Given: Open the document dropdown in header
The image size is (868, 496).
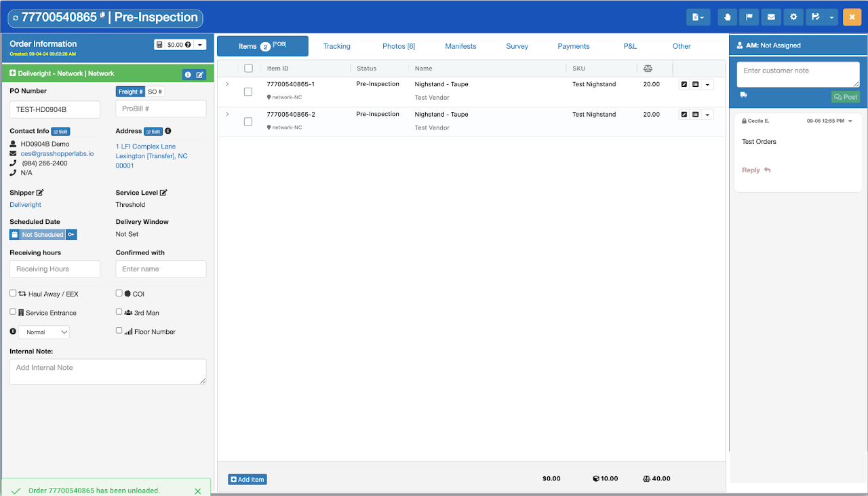Looking at the screenshot, I should click(x=698, y=17).
